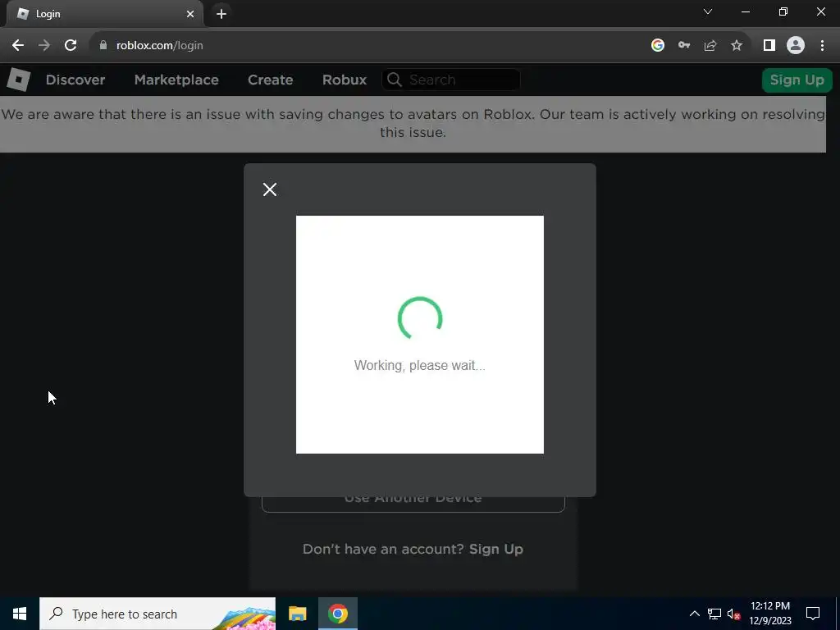Open the Chrome profile avatar

[x=796, y=46]
